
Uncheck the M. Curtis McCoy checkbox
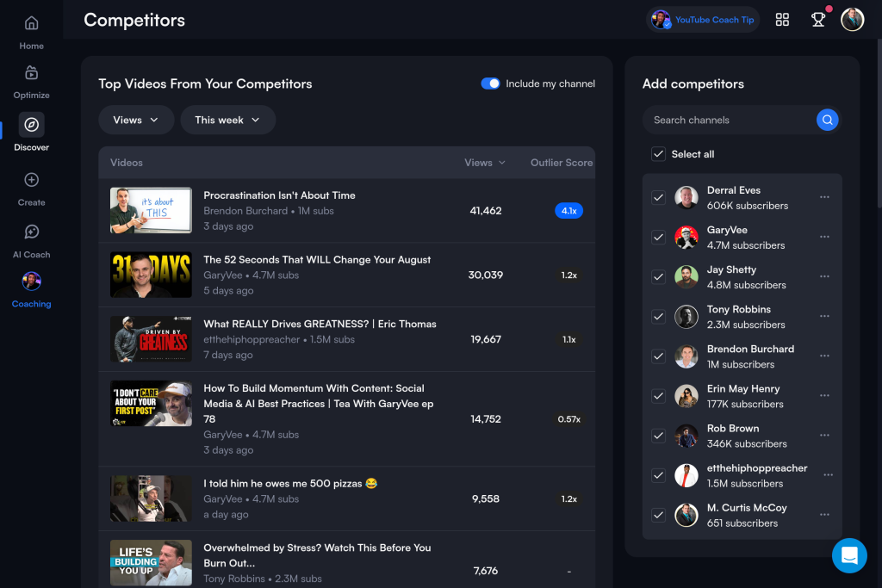tap(658, 516)
